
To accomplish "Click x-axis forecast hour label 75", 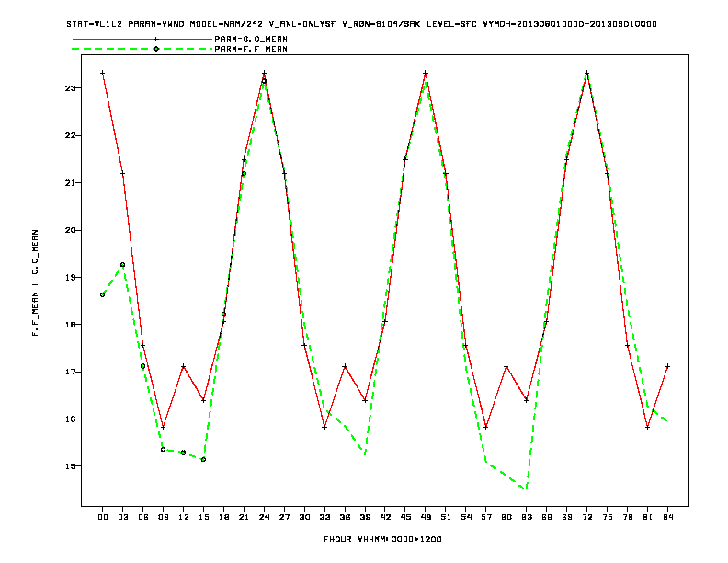I will [608, 517].
